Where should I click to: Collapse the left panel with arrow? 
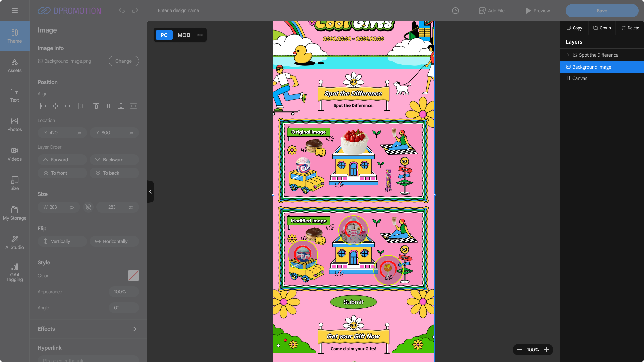(x=150, y=192)
